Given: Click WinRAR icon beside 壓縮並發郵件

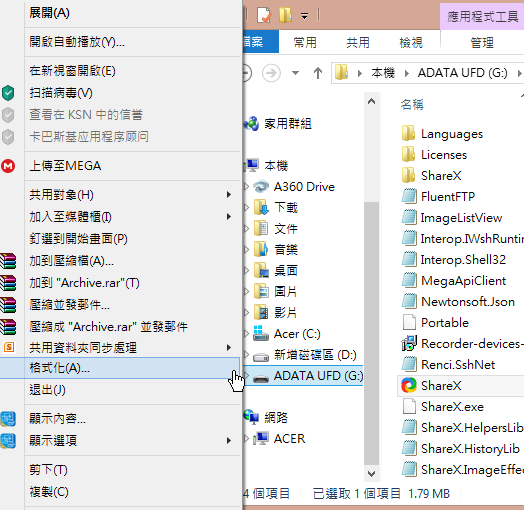Looking at the screenshot, I should tap(8, 305).
